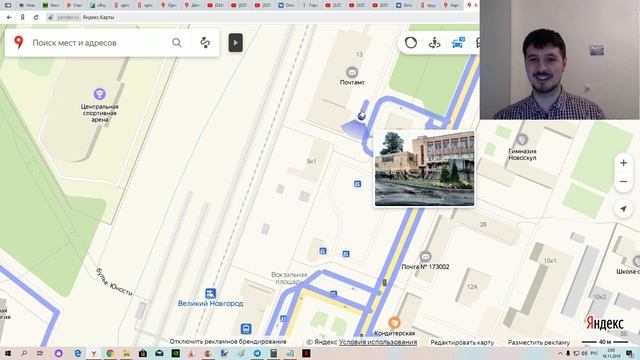Open File Explorer from the taskbar
This screenshot has height=360, width=640.
126,353
